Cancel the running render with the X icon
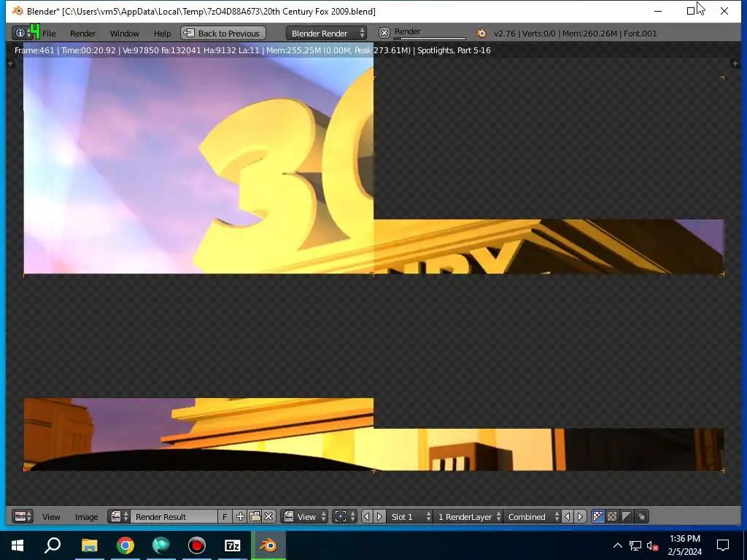 pyautogui.click(x=384, y=33)
